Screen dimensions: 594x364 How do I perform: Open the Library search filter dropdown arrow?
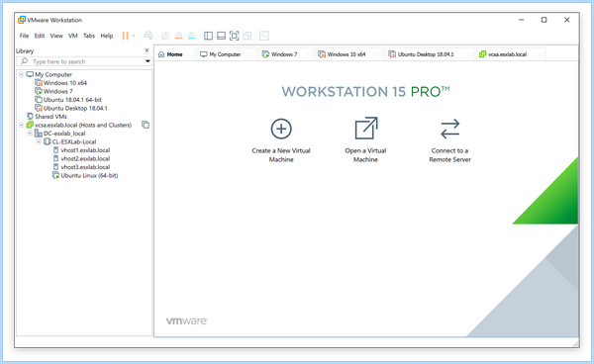[148, 61]
